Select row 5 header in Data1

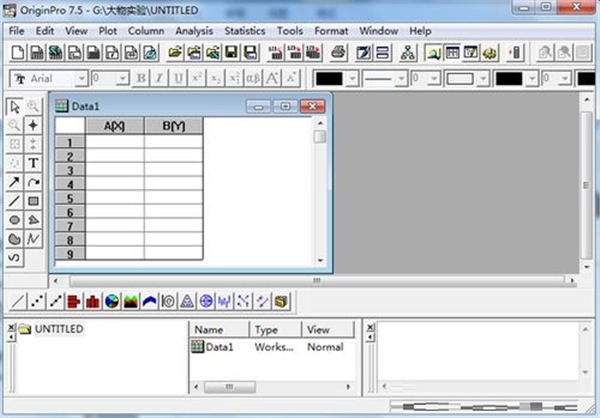coord(70,199)
